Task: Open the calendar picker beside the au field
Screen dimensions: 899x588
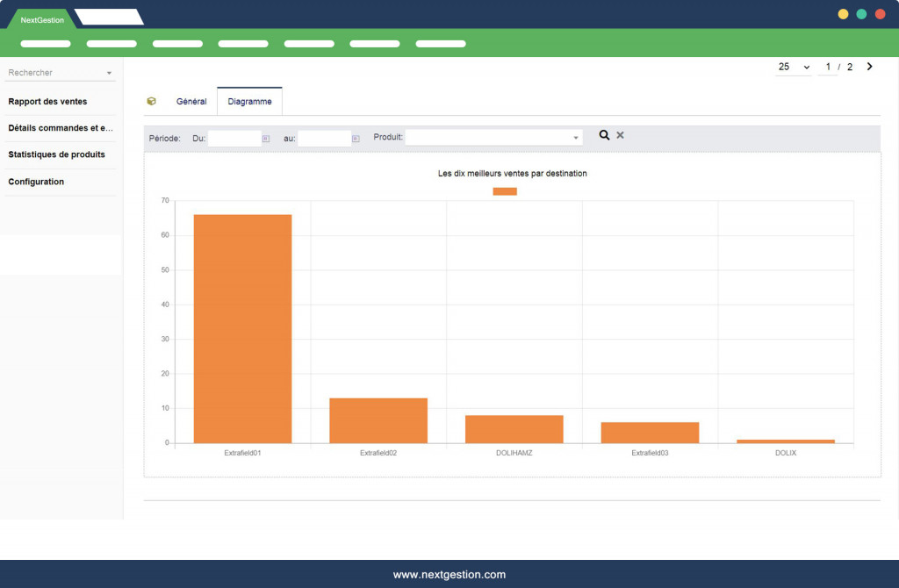Action: tap(356, 139)
